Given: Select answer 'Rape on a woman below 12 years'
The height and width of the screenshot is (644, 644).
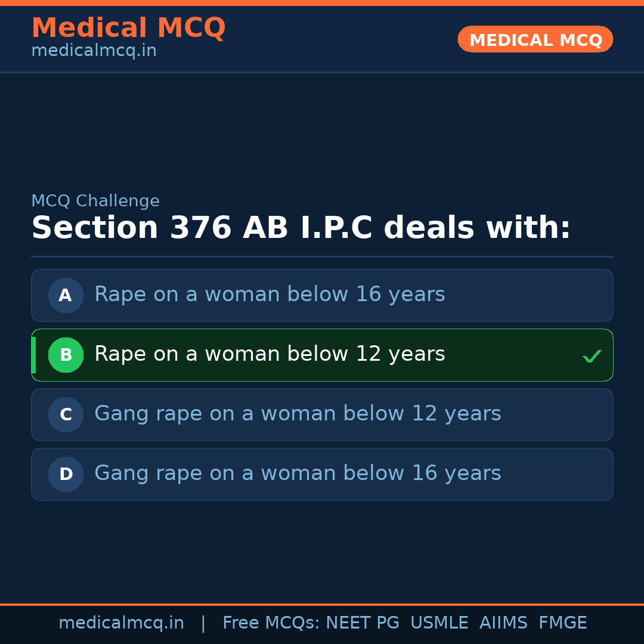Looking at the screenshot, I should pyautogui.click(x=270, y=354).
